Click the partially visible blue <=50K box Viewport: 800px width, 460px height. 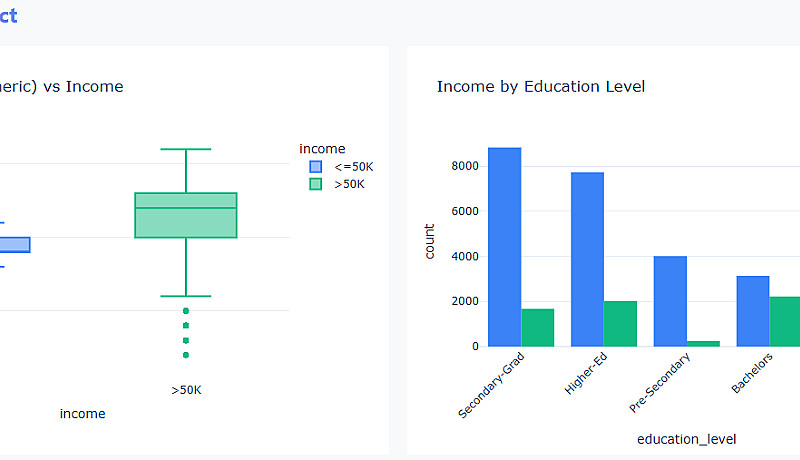[x=14, y=244]
